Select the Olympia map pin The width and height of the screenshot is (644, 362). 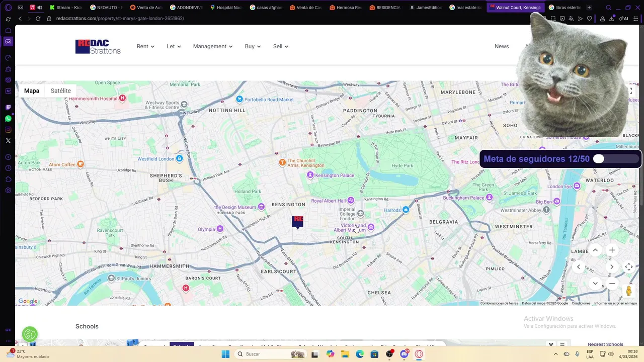[220, 229]
